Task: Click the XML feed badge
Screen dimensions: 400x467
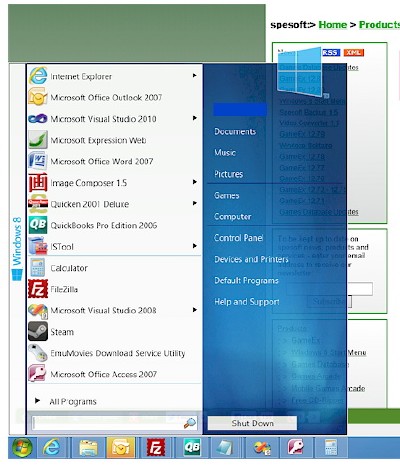Action: pos(354,53)
